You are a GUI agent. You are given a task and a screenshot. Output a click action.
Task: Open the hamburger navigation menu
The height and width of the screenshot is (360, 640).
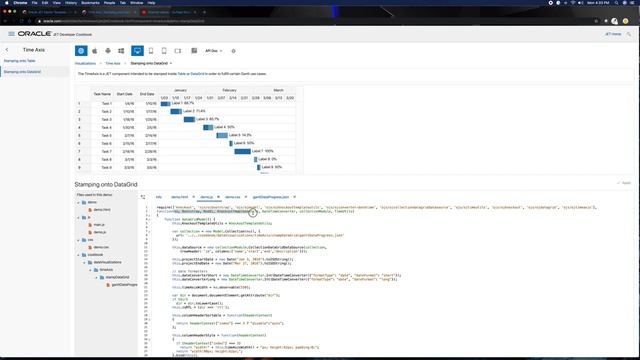(11, 34)
